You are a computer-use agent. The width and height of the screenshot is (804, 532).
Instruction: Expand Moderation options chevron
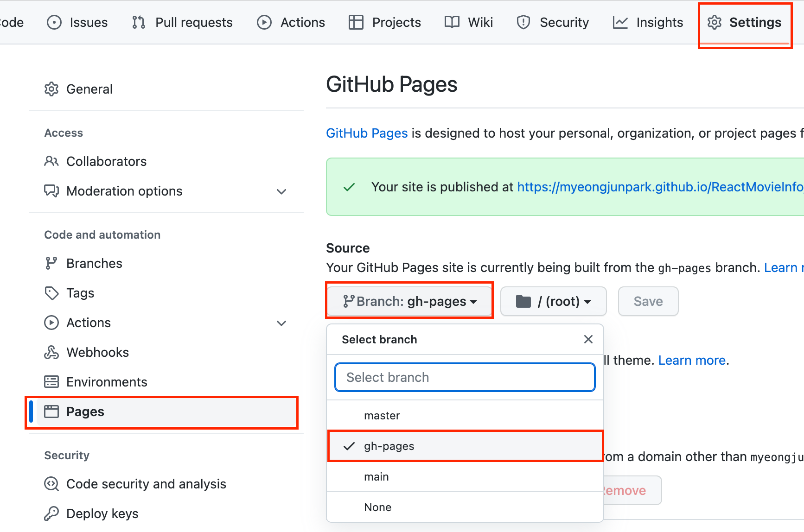[x=281, y=191]
